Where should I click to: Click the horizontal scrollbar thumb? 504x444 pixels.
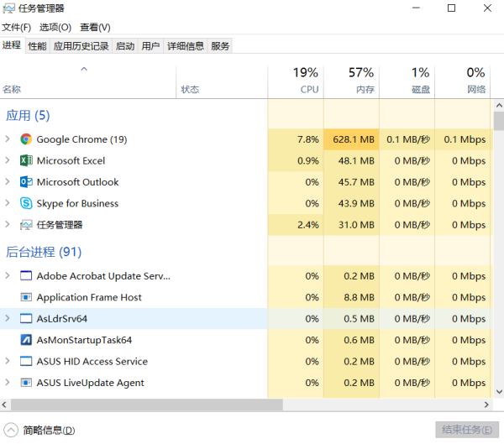[147, 405]
